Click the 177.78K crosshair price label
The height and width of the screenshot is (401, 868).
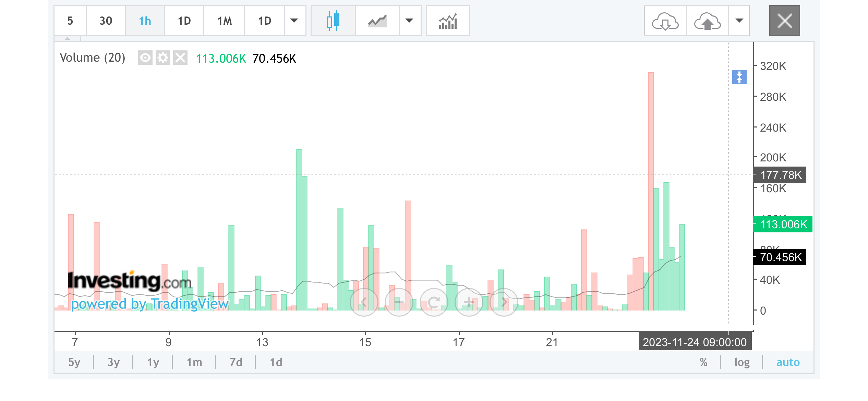(x=780, y=175)
